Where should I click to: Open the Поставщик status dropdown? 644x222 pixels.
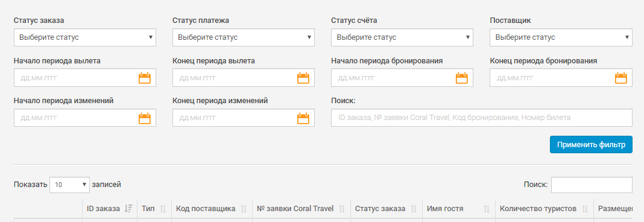pyautogui.click(x=561, y=37)
